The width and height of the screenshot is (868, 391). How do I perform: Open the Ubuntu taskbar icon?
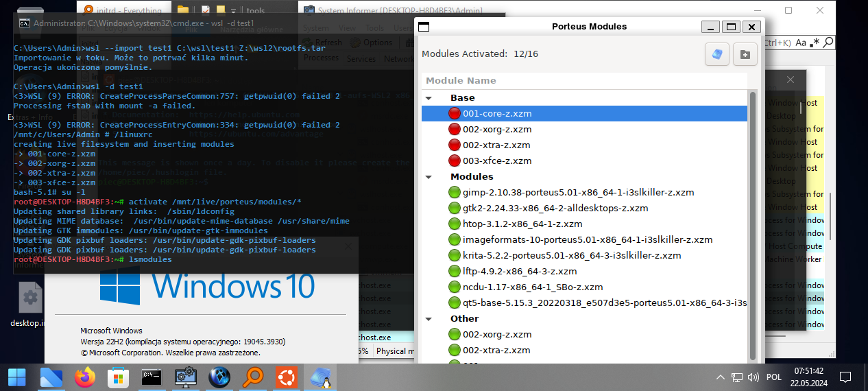(x=286, y=377)
